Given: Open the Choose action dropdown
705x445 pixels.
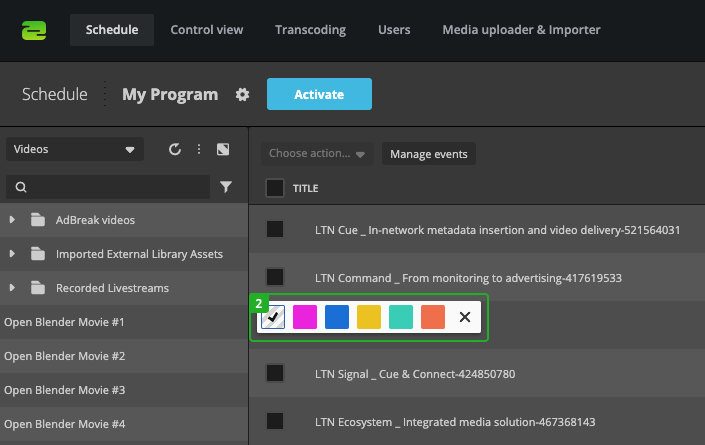Looking at the screenshot, I should pyautogui.click(x=317, y=154).
